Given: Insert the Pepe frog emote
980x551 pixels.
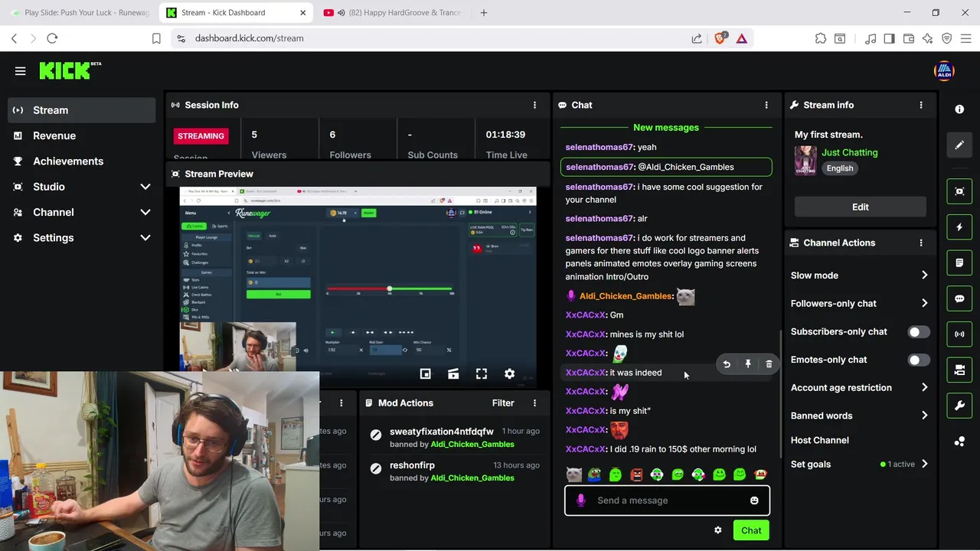Looking at the screenshot, I should tap(595, 475).
